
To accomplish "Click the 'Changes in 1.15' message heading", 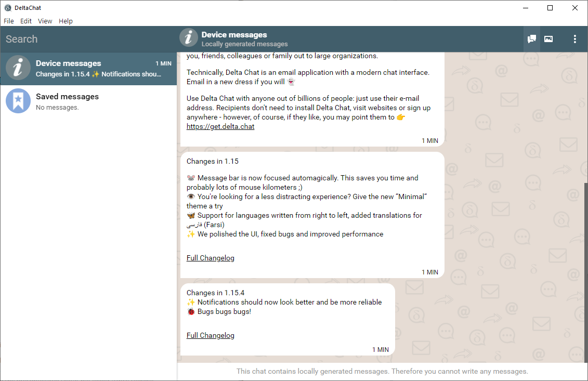I will coord(212,161).
